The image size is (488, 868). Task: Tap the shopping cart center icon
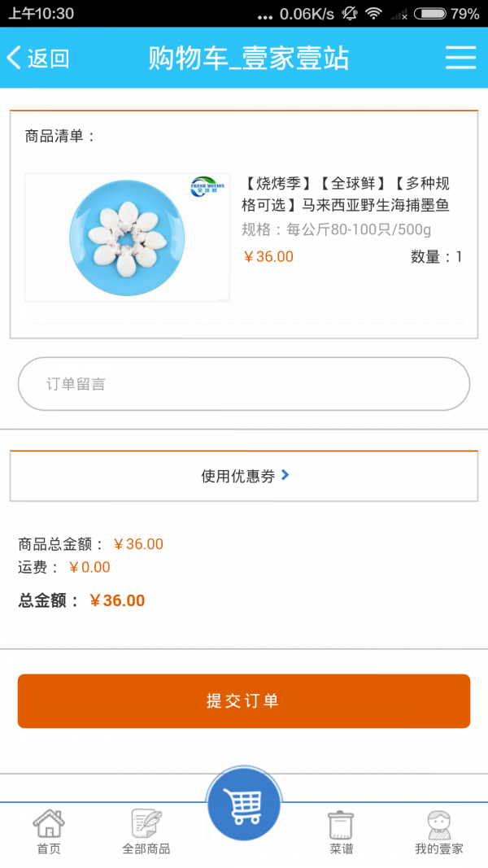(x=244, y=805)
